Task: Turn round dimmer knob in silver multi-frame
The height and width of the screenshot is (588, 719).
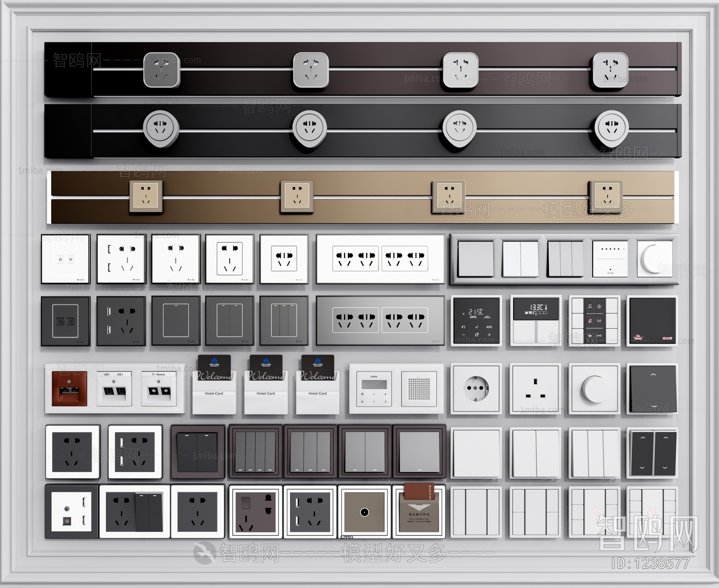Action: pos(655,258)
